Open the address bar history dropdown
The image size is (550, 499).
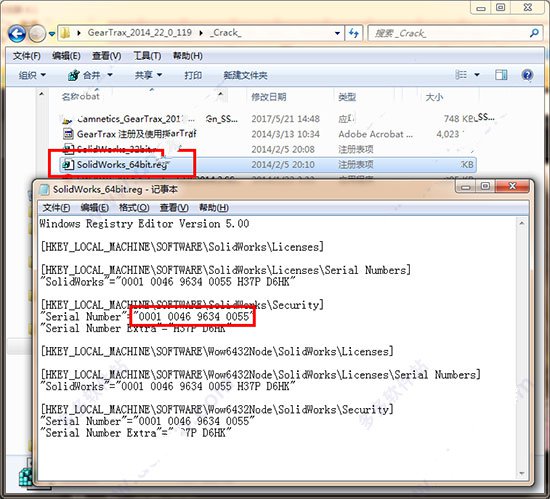[x=337, y=34]
